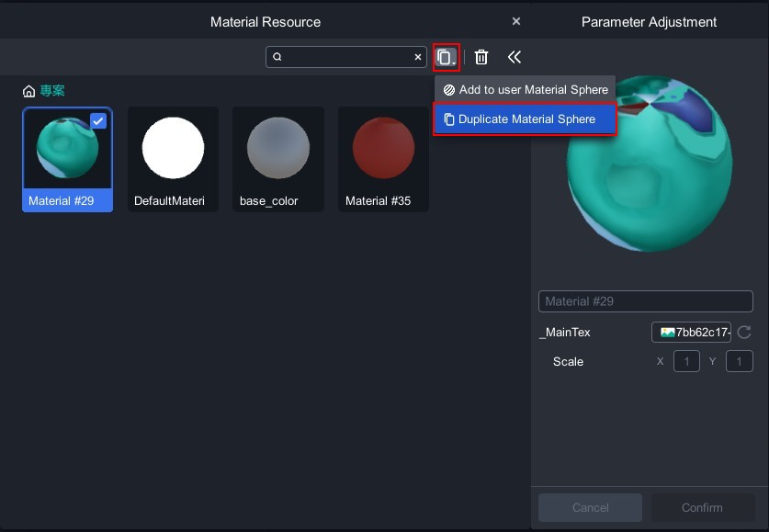Screen dimensions: 769x532
Task: Select the base_color material thumbnail
Action: [x=277, y=149]
